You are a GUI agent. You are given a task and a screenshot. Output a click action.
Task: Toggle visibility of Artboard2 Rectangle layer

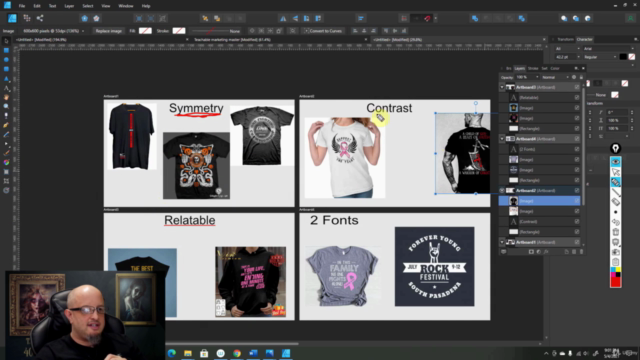coord(577,232)
